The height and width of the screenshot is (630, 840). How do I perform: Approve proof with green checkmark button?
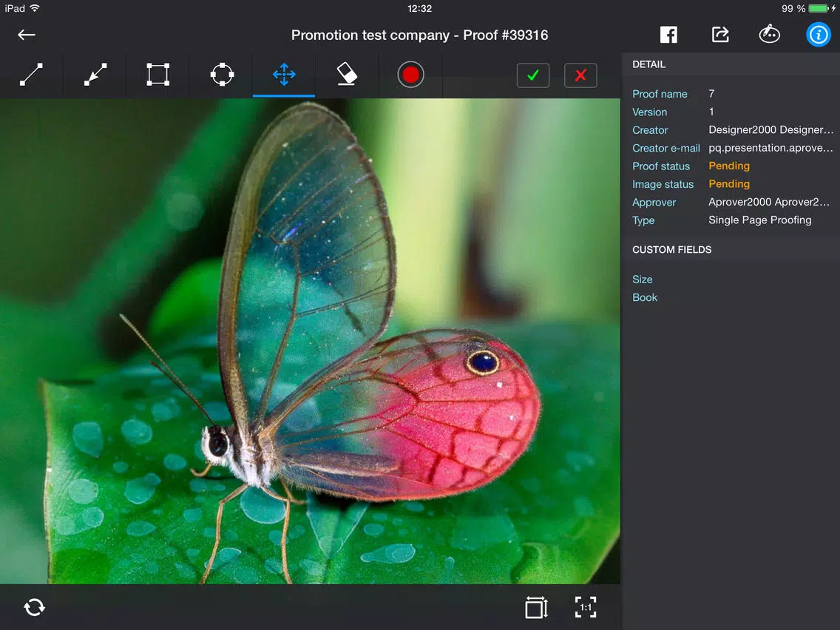(x=532, y=75)
